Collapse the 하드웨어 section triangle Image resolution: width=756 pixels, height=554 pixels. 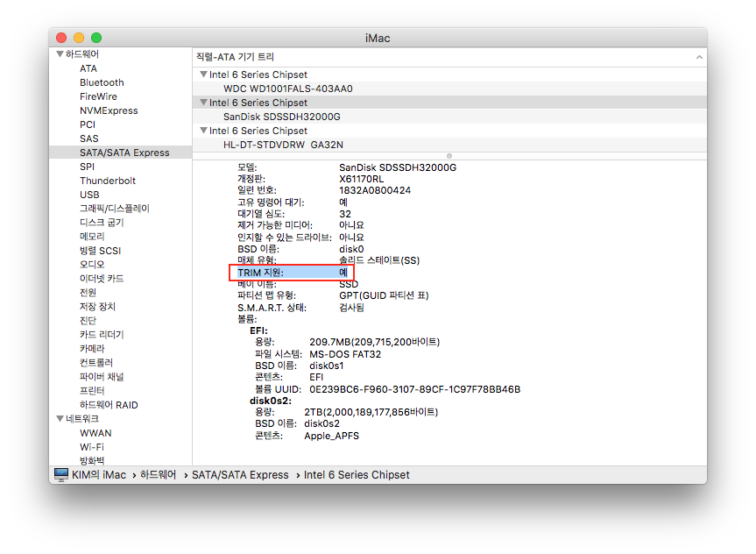pos(60,54)
